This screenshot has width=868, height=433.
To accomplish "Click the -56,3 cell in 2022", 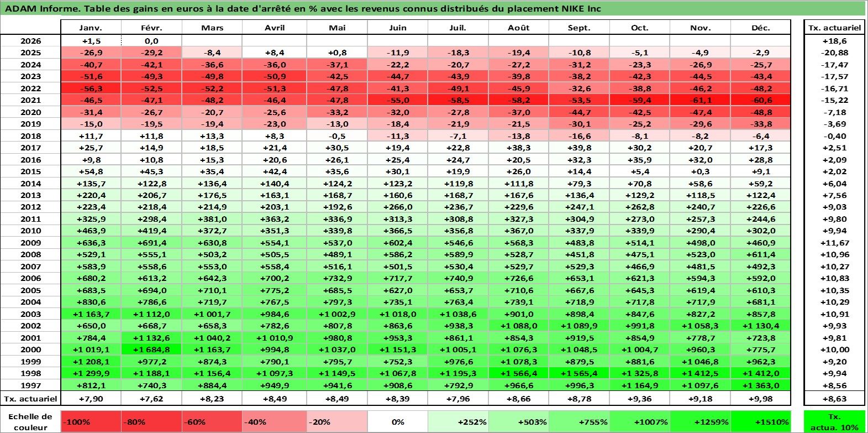I will pos(91,88).
